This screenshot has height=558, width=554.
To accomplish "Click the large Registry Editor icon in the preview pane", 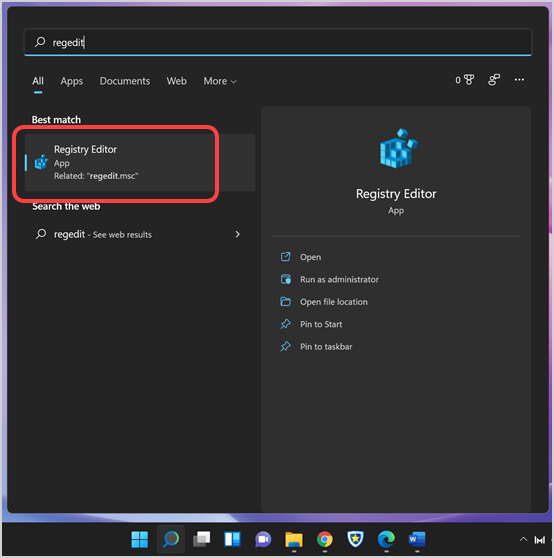I will click(398, 148).
